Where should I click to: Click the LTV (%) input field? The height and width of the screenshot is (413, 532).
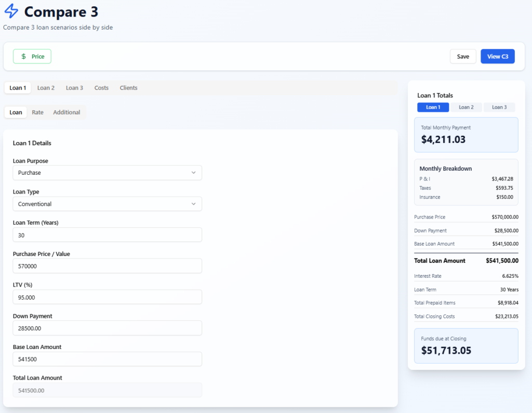107,297
